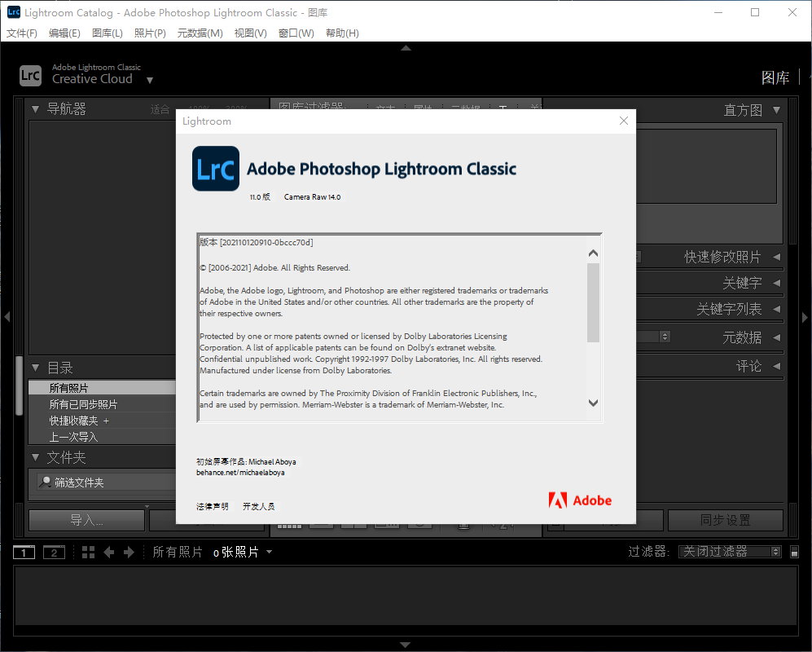This screenshot has width=812, height=652.
Task: Expand the 快速修改照片 panel
Action: pyautogui.click(x=776, y=257)
